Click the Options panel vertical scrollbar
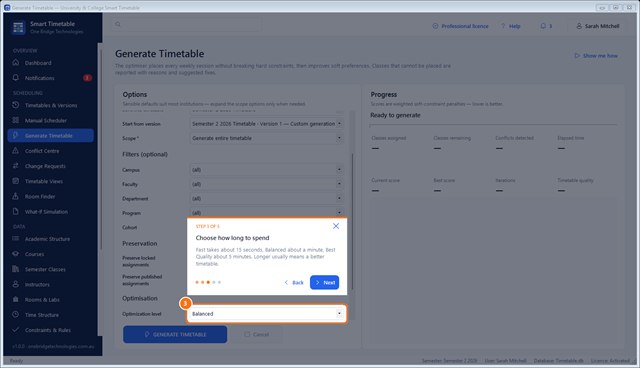640x368 pixels. click(x=352, y=222)
